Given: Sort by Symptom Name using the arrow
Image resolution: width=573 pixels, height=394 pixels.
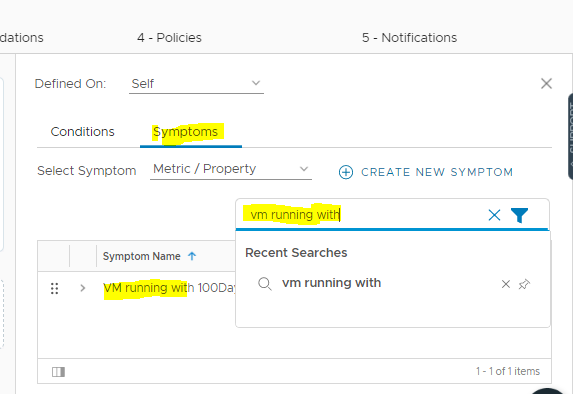Looking at the screenshot, I should tap(192, 256).
